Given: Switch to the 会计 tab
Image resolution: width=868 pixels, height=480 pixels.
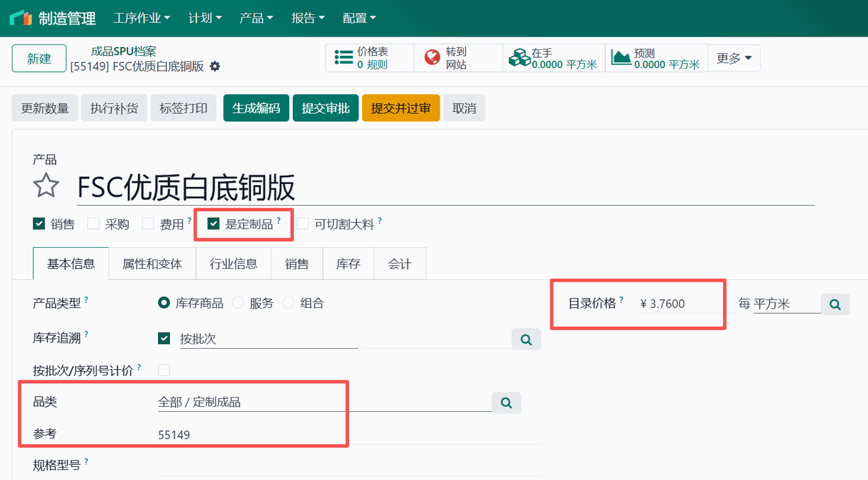Looking at the screenshot, I should [399, 263].
